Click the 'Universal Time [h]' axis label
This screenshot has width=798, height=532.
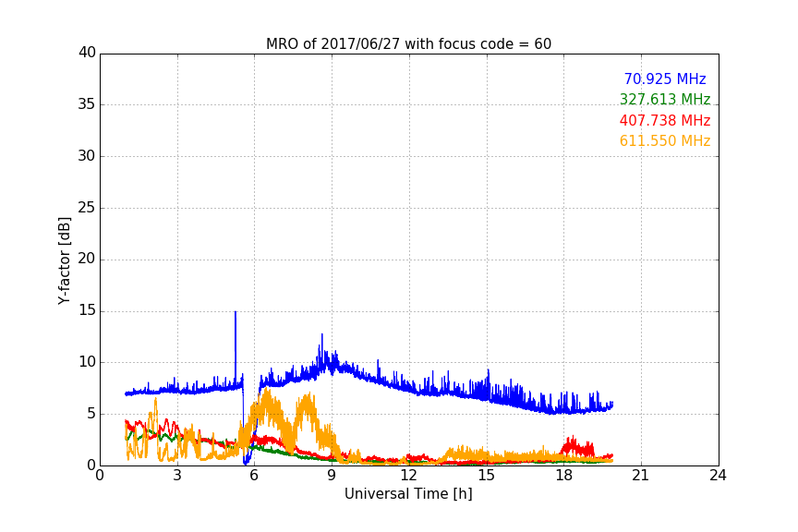[408, 494]
